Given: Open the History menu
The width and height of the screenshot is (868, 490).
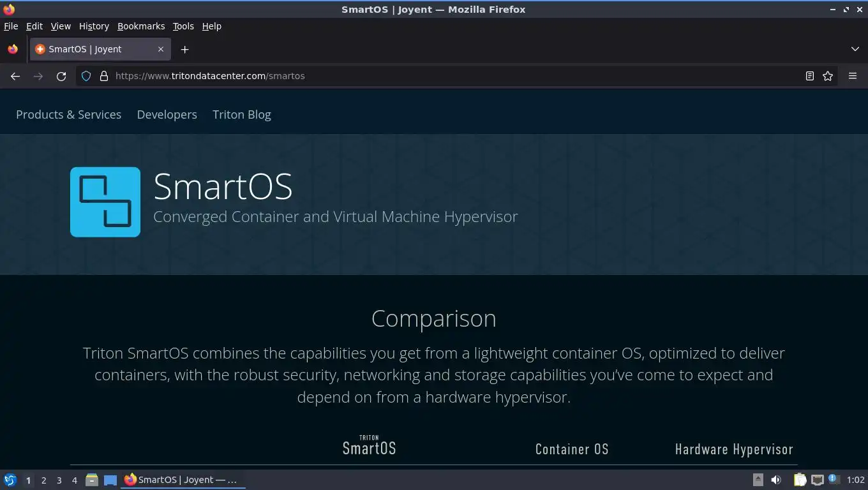Looking at the screenshot, I should point(94,26).
